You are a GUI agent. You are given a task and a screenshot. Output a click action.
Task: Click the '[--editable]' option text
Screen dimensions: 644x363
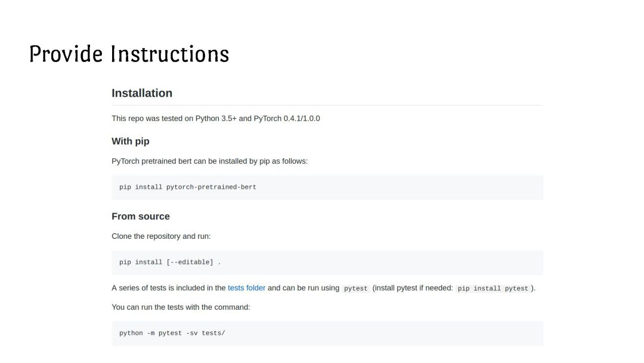[x=190, y=262]
